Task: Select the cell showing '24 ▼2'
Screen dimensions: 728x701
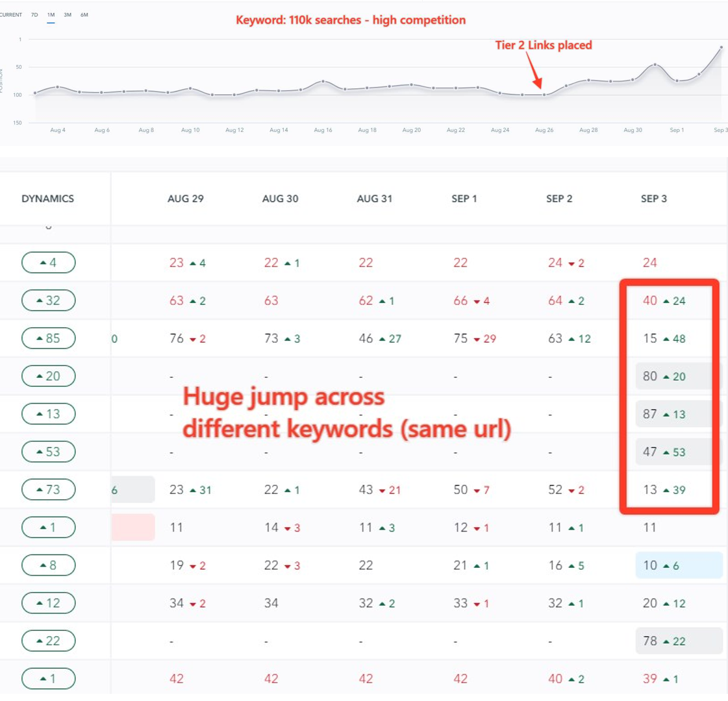Action: [x=566, y=263]
